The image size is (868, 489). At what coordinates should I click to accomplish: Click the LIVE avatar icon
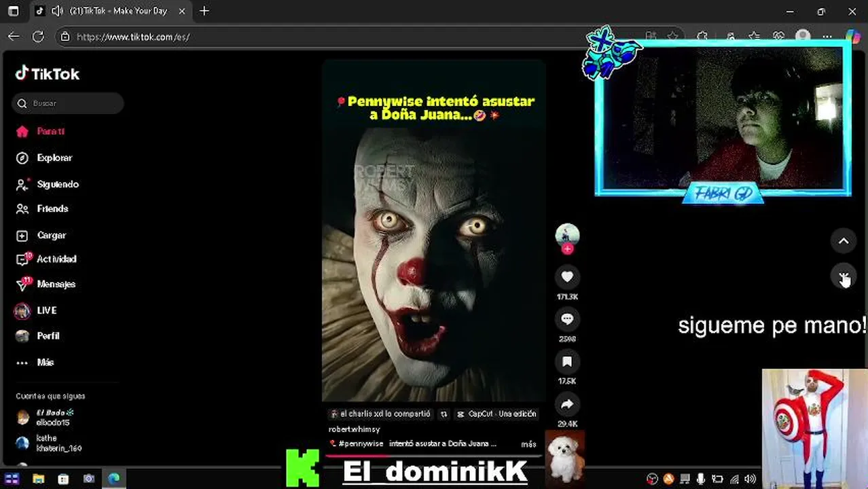22,311
